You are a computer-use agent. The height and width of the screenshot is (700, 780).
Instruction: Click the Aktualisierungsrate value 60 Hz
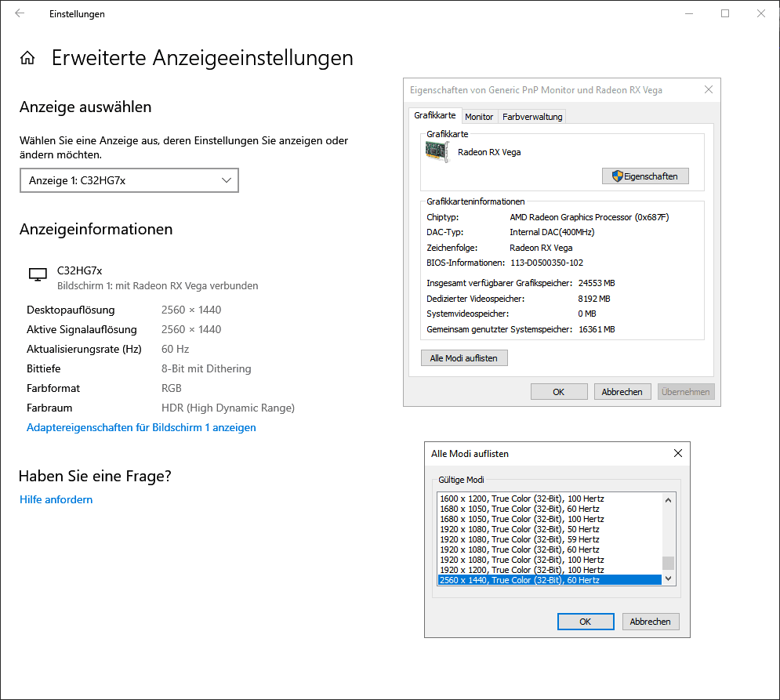(175, 349)
